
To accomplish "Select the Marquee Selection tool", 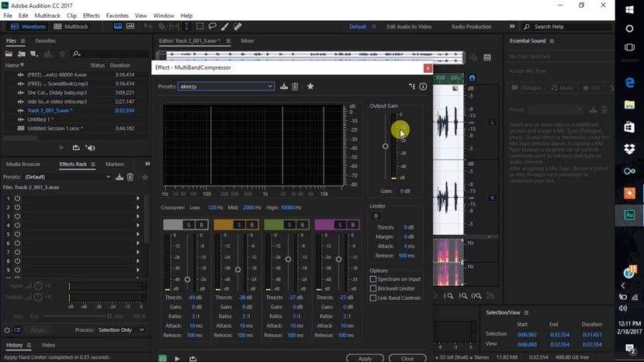I will [x=199, y=26].
